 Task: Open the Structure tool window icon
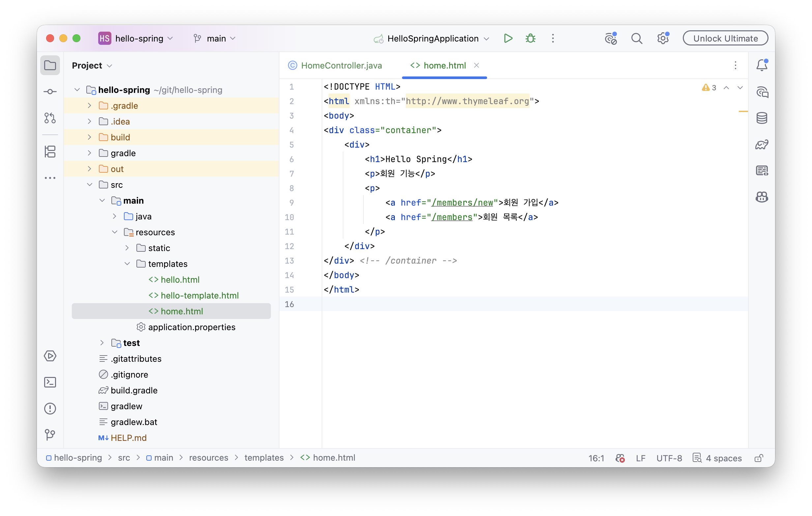click(50, 152)
